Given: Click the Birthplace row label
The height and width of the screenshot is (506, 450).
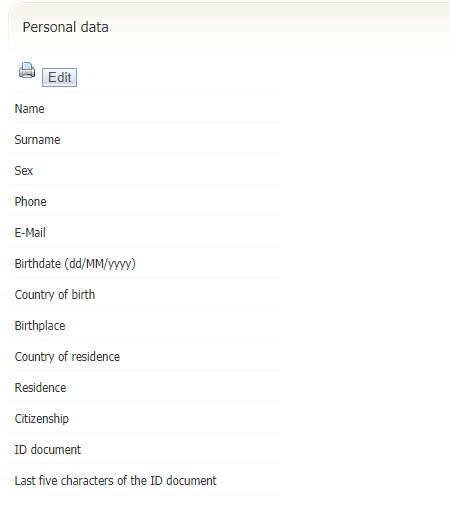Looking at the screenshot, I should pos(40,326).
